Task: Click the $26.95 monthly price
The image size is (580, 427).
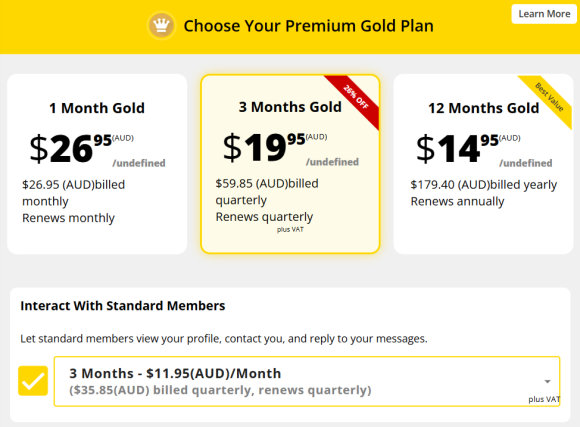Action: pyautogui.click(x=81, y=148)
